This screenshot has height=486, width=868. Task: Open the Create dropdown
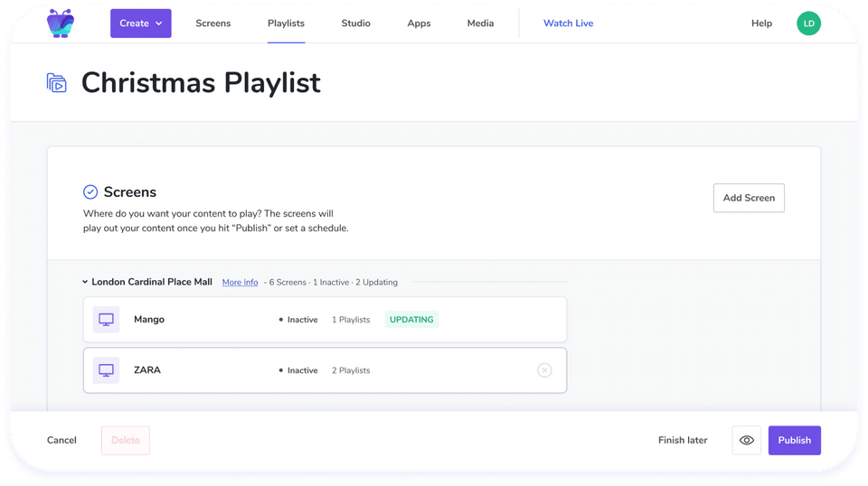coord(141,23)
